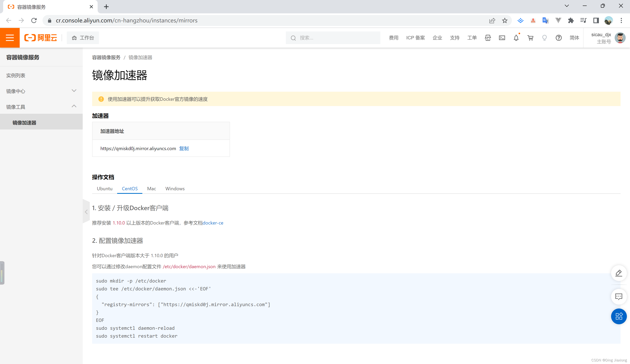Screen dimensions: 630x364
Task: Open the 企业 menu
Action: (437, 38)
